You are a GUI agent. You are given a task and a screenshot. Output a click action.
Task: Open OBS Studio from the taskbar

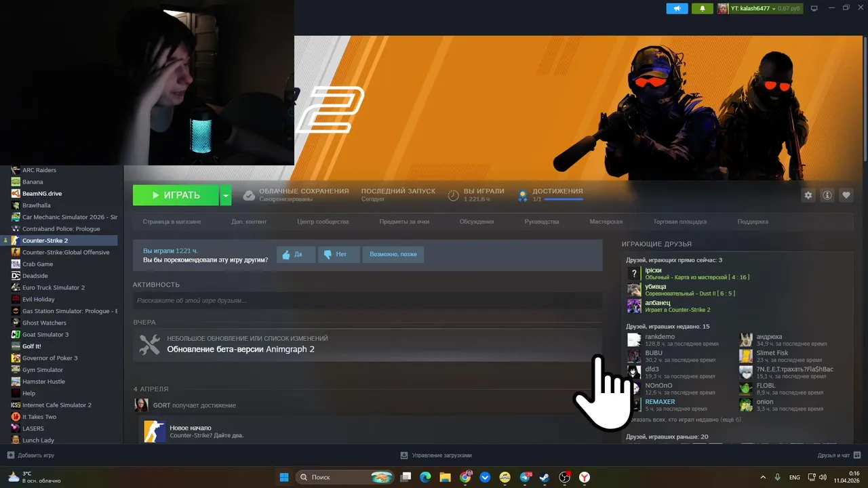coord(564,477)
